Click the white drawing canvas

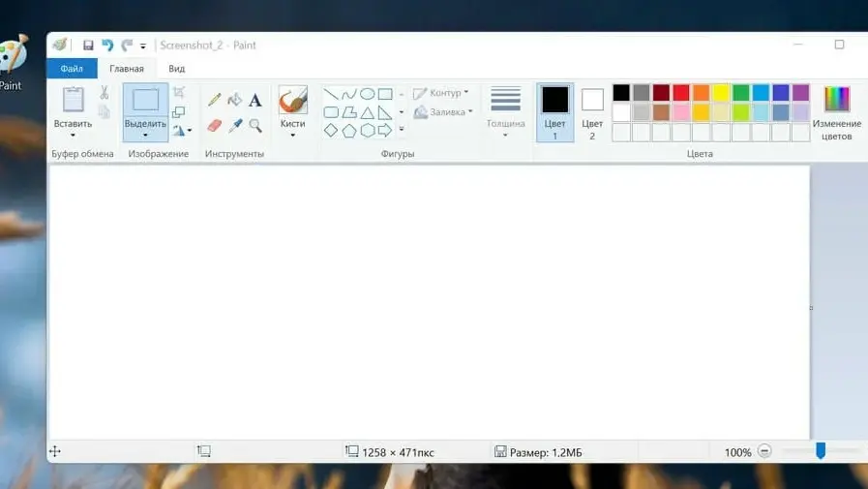click(x=429, y=302)
